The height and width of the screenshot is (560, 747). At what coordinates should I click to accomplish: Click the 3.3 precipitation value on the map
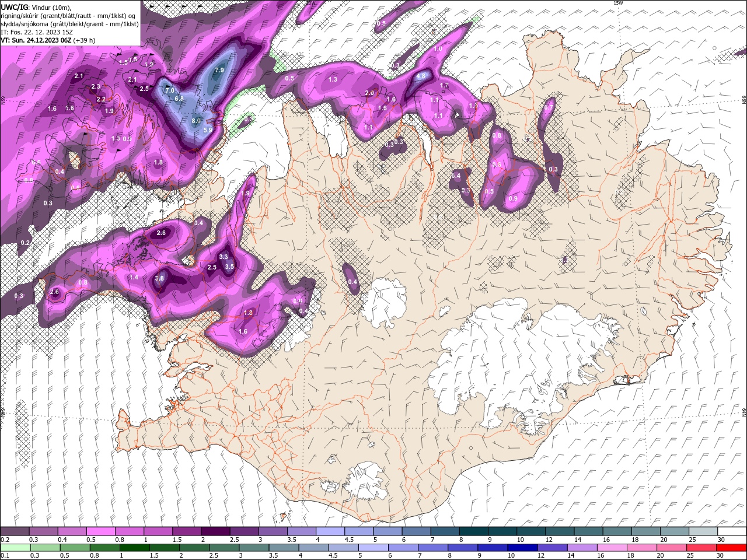coord(223,257)
